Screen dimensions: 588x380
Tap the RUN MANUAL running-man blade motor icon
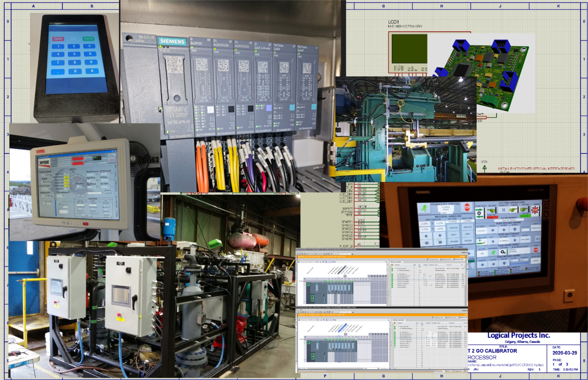pos(493,253)
